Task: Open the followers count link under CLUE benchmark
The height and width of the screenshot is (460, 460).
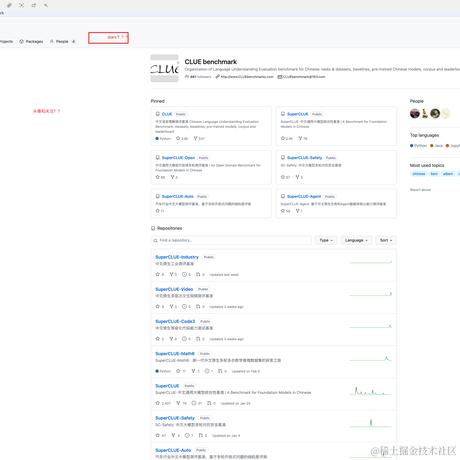Action: [x=198, y=77]
